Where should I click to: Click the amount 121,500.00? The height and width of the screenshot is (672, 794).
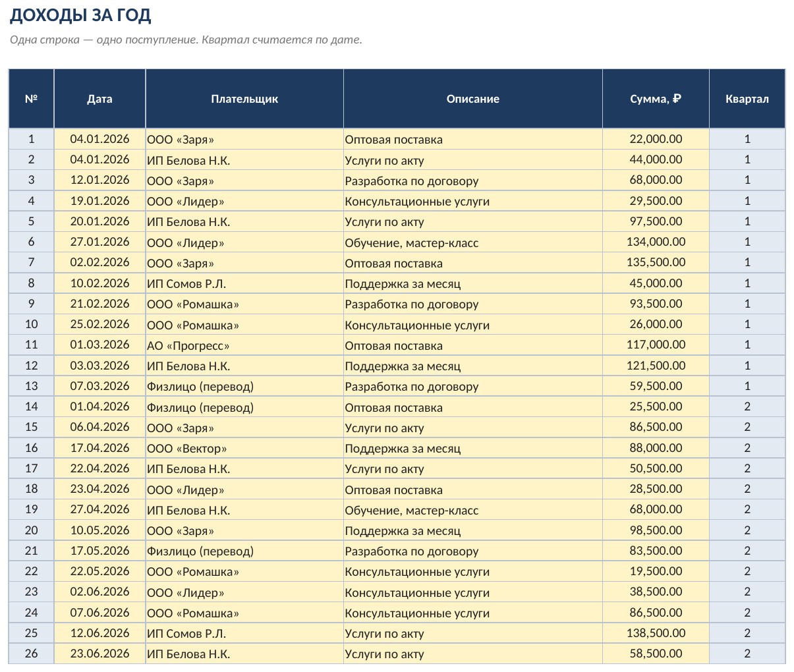point(656,366)
